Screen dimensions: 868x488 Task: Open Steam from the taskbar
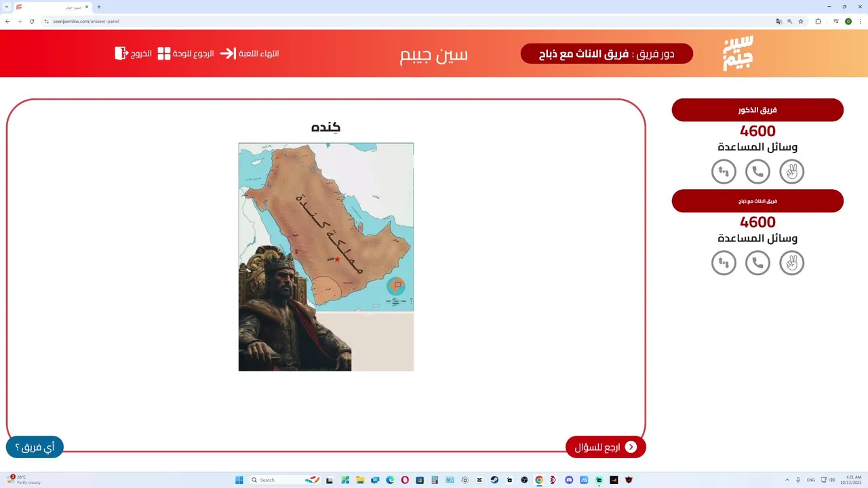coord(494,480)
